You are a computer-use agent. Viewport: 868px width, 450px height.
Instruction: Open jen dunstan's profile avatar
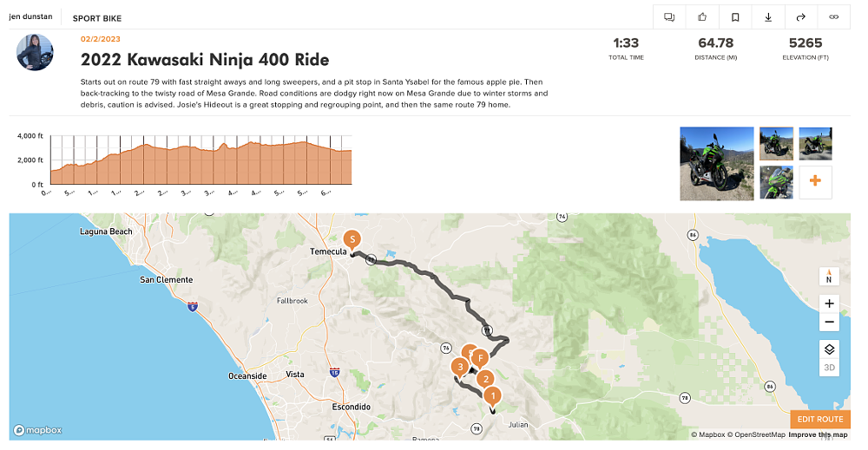(35, 52)
